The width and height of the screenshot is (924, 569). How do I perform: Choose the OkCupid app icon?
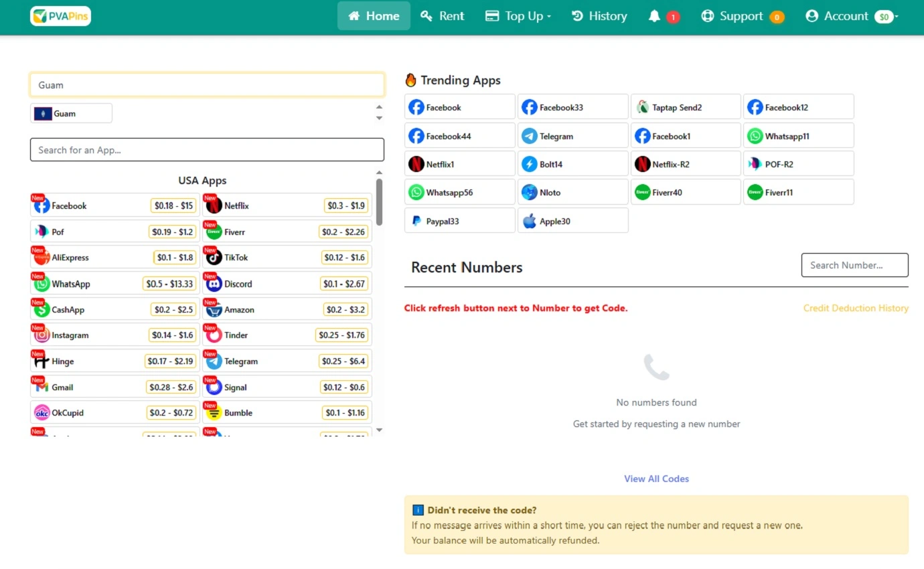[x=42, y=412]
